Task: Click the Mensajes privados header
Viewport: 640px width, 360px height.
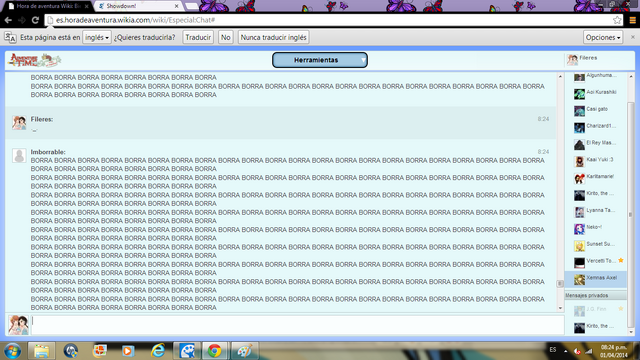Action: click(596, 295)
